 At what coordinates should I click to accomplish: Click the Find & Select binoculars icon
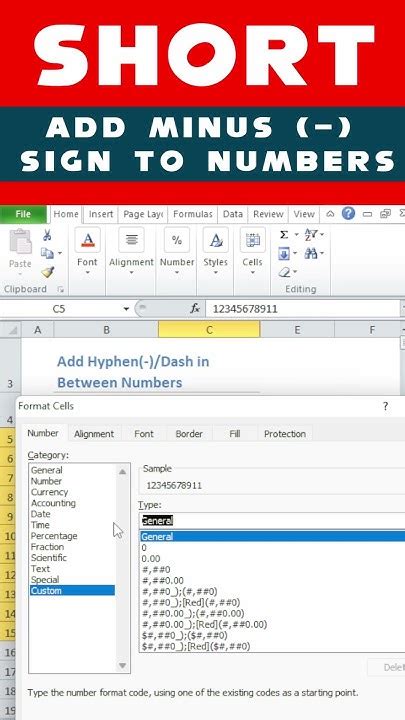coord(311,253)
